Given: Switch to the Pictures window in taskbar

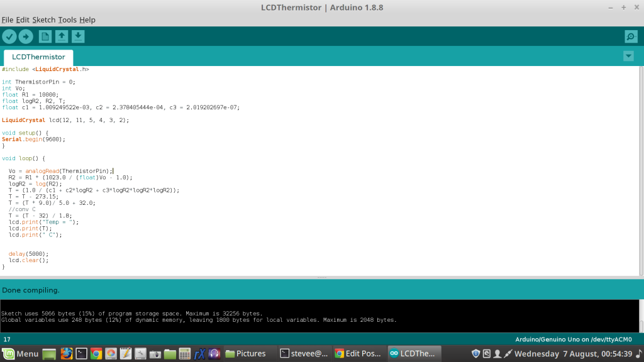Looking at the screenshot, I should (246, 354).
